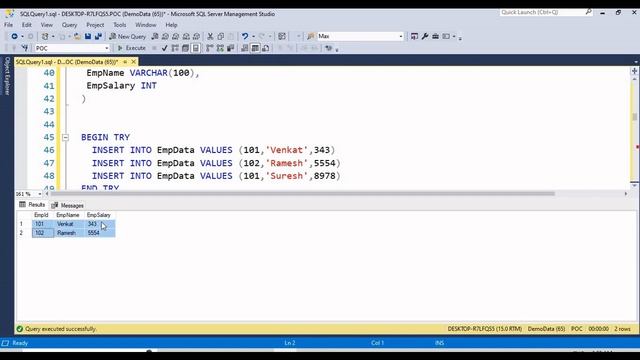Close the SQLQuery1.sql tab

click(133, 62)
